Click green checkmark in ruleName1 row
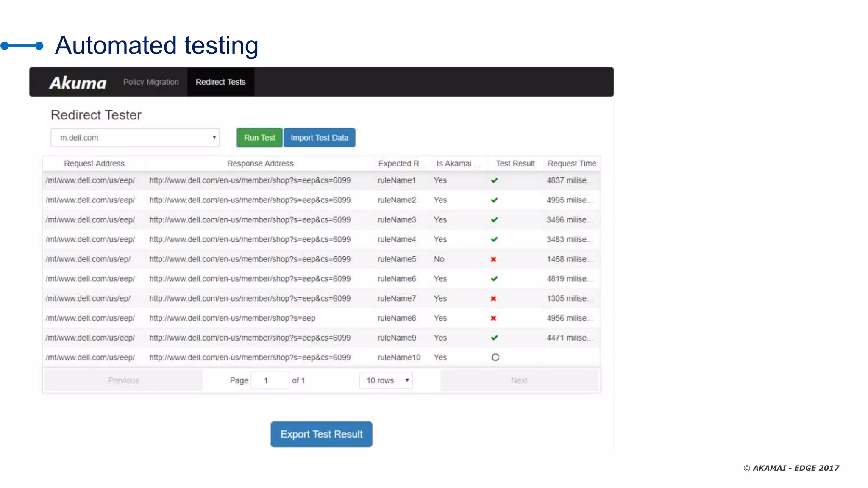Image resolution: width=868 pixels, height=488 pixels. coord(494,180)
